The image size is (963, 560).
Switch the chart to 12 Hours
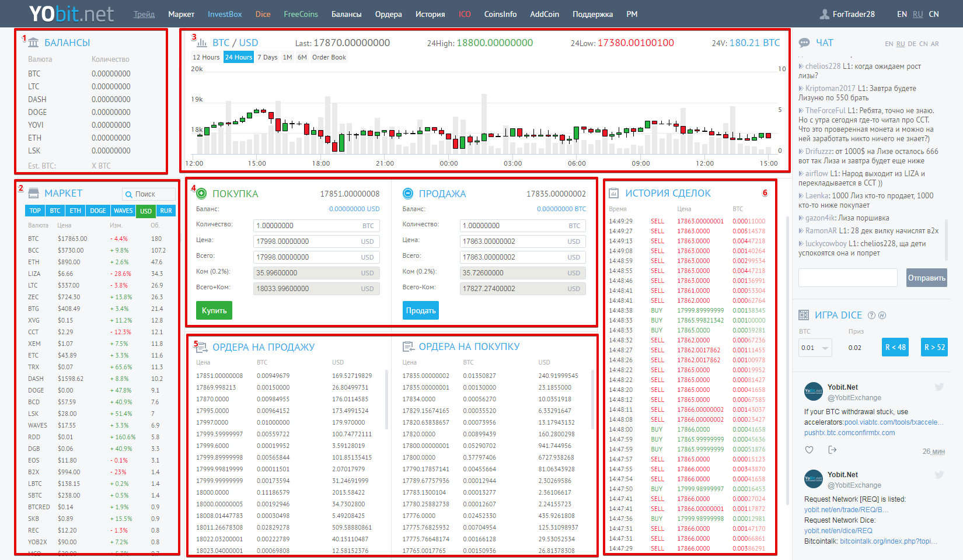click(206, 57)
